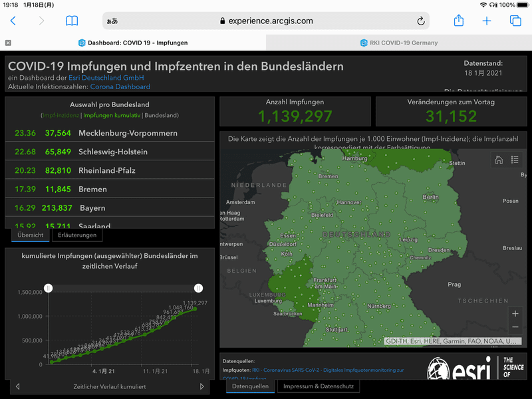The width and height of the screenshot is (532, 399).
Task: Open the Corona Dashboard link
Action: tap(120, 86)
